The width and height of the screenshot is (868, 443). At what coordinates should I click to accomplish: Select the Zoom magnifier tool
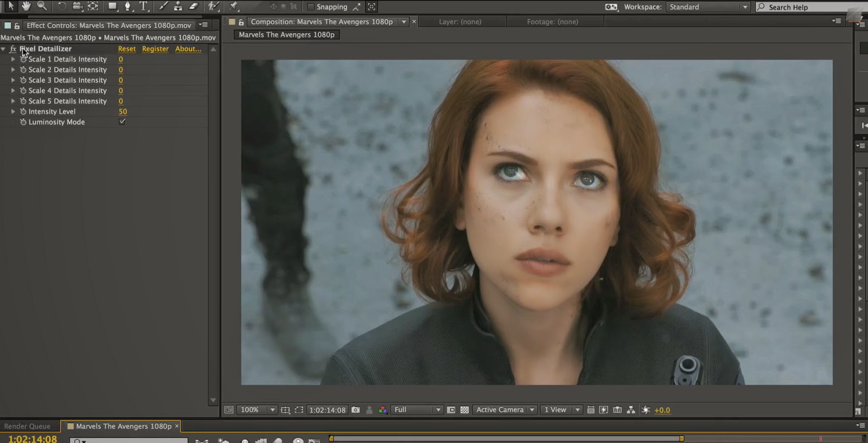tap(42, 7)
